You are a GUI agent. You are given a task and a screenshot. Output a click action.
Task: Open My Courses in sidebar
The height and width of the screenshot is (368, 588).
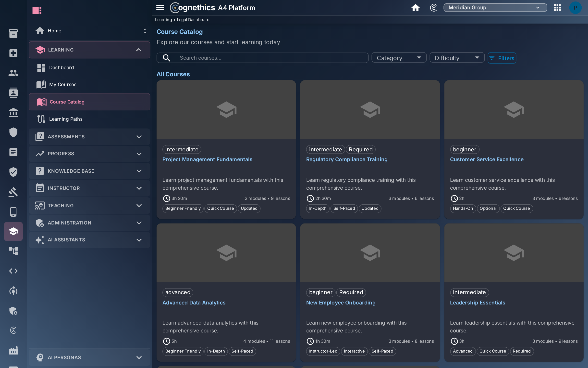[x=89, y=84]
